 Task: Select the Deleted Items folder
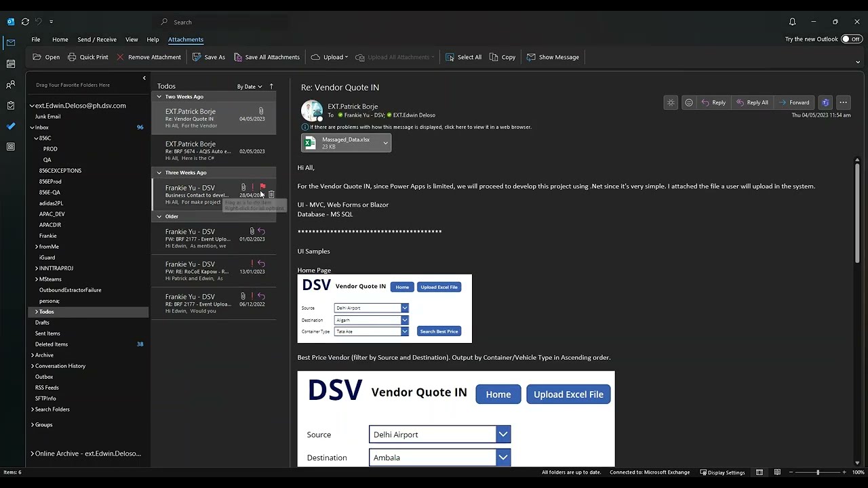tap(52, 344)
